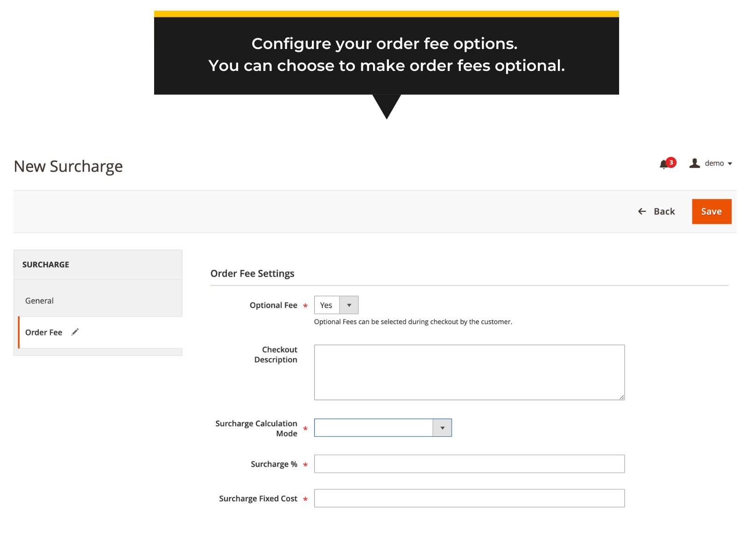
Task: Open the notifications bell icon
Action: 663,164
